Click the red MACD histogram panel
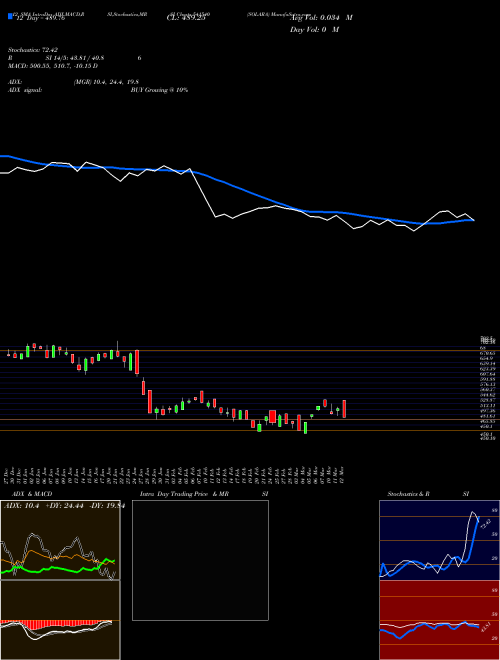The height and width of the screenshot is (660, 500). pos(60,620)
